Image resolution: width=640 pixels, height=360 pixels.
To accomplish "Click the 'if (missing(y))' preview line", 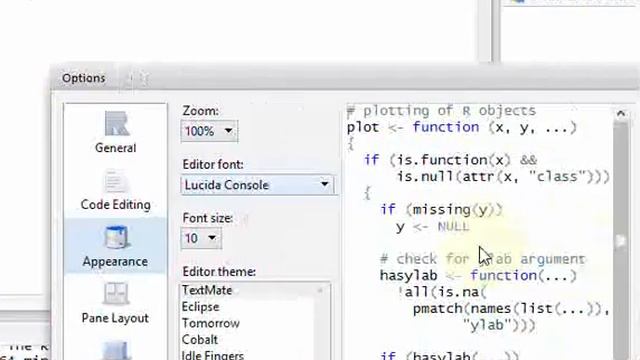I will tap(441, 210).
